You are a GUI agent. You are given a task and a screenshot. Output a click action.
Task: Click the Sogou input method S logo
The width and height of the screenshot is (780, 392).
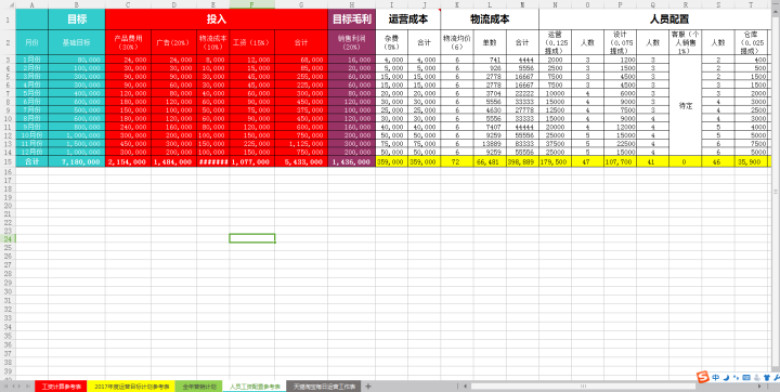[703, 377]
